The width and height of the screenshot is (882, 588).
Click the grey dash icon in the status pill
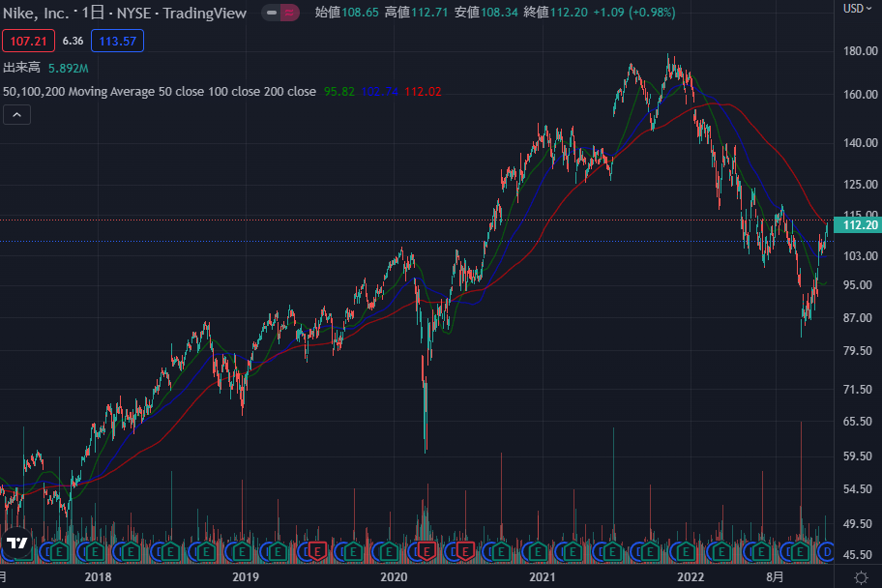[272, 13]
